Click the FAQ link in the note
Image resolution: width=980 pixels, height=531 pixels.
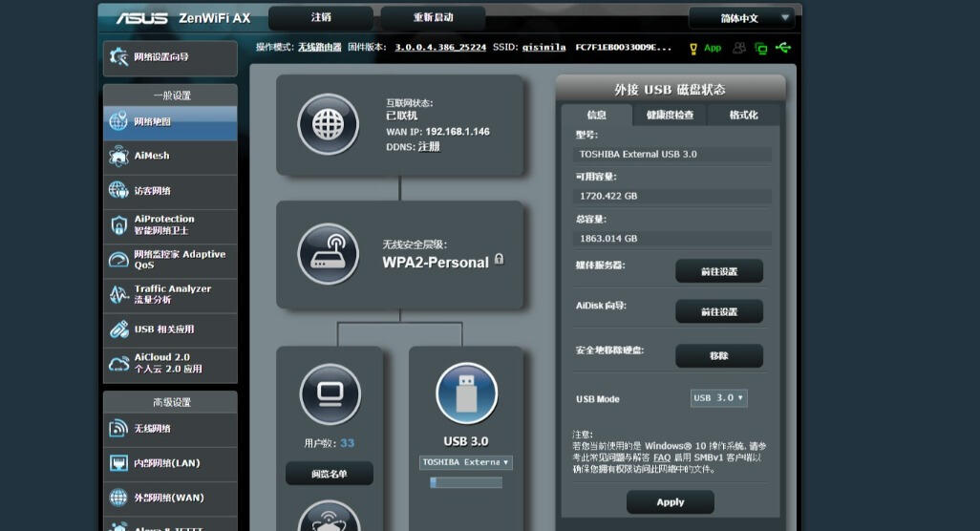point(662,457)
